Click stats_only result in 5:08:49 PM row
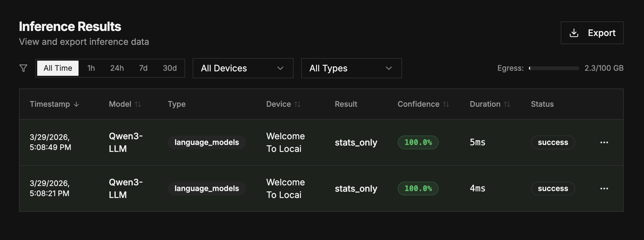 (x=356, y=143)
